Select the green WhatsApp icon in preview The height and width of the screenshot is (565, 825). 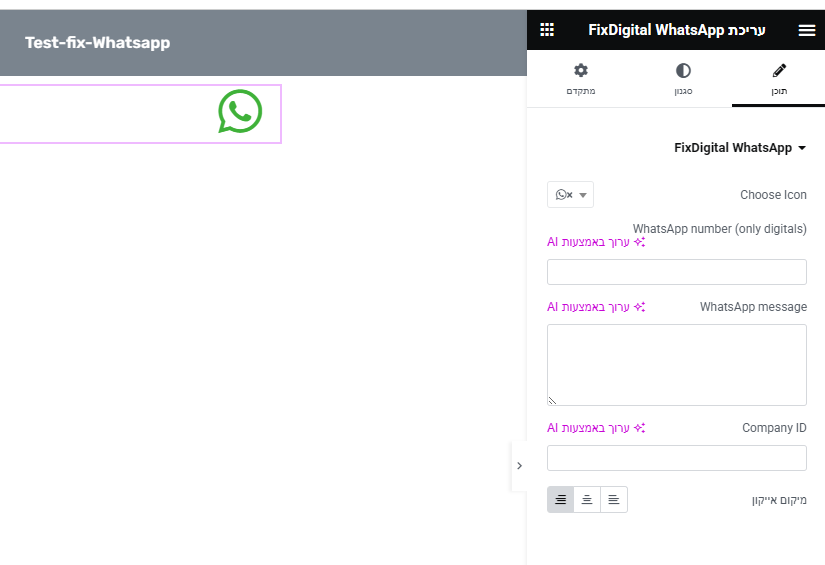click(x=240, y=112)
